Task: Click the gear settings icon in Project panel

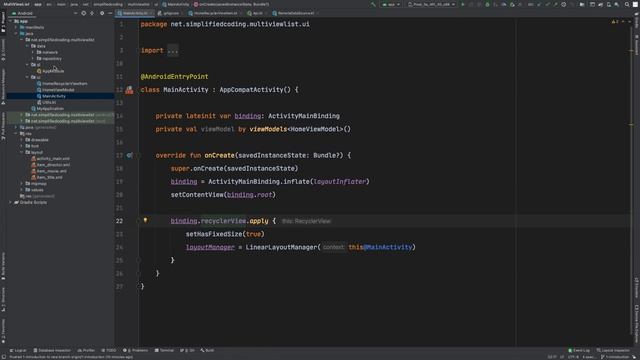Action: pyautogui.click(x=102, y=13)
